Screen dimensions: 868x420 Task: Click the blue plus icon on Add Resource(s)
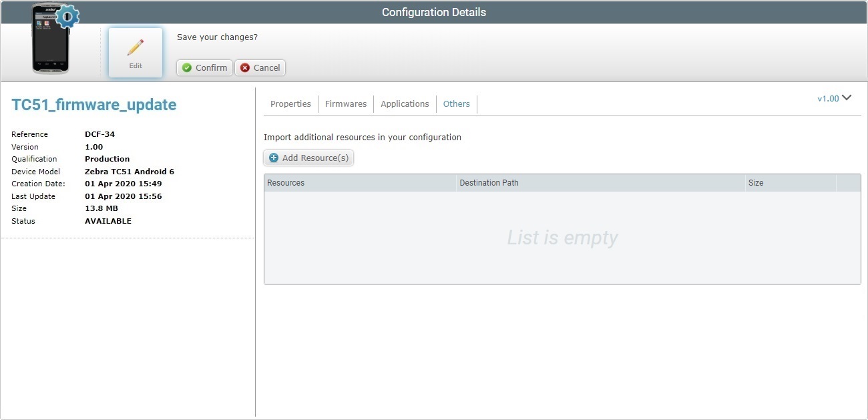274,158
